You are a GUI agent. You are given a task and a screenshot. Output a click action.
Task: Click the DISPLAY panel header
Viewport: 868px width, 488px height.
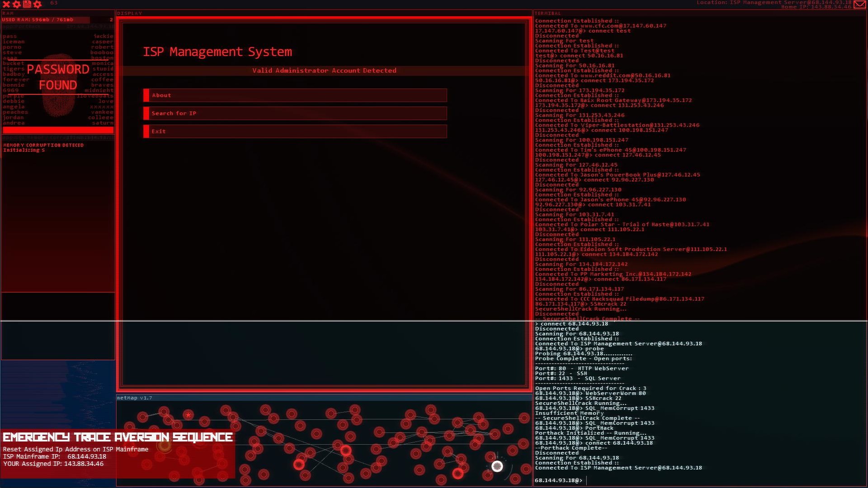(129, 13)
